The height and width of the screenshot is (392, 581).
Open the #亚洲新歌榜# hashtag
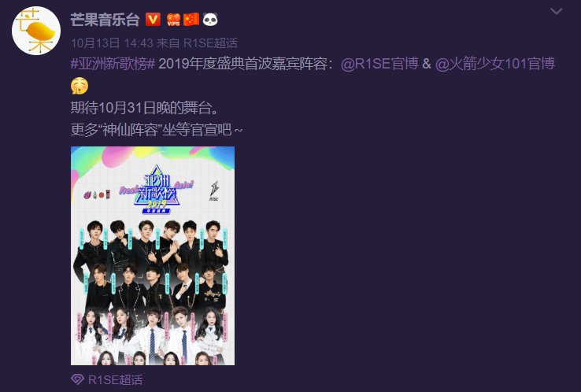[x=113, y=64]
